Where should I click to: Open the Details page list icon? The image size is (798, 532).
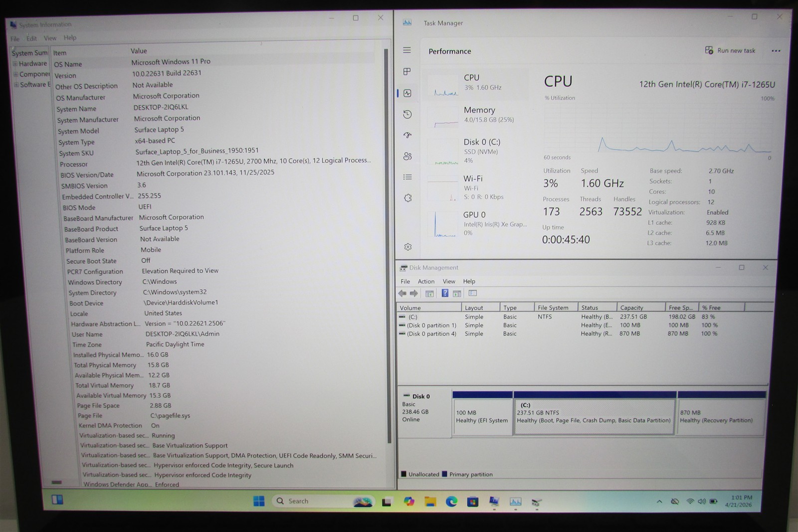(x=407, y=177)
